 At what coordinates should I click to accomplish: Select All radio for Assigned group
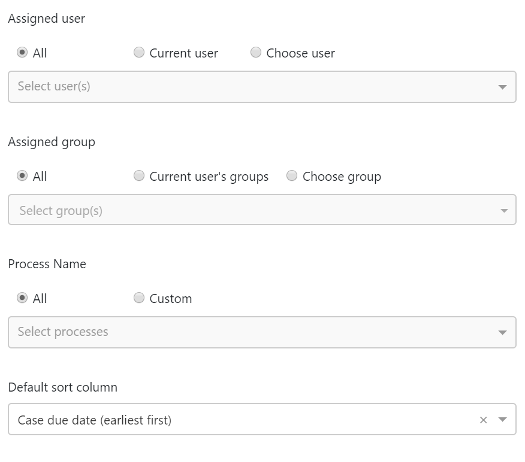pyautogui.click(x=22, y=176)
